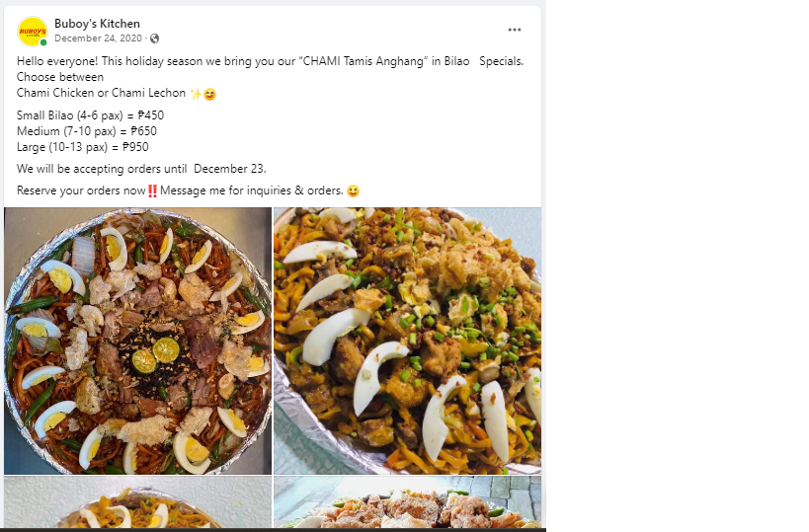Screen dimensions: 809x532
Task: Open the December 24, 2020 timestamp link
Action: coord(99,38)
